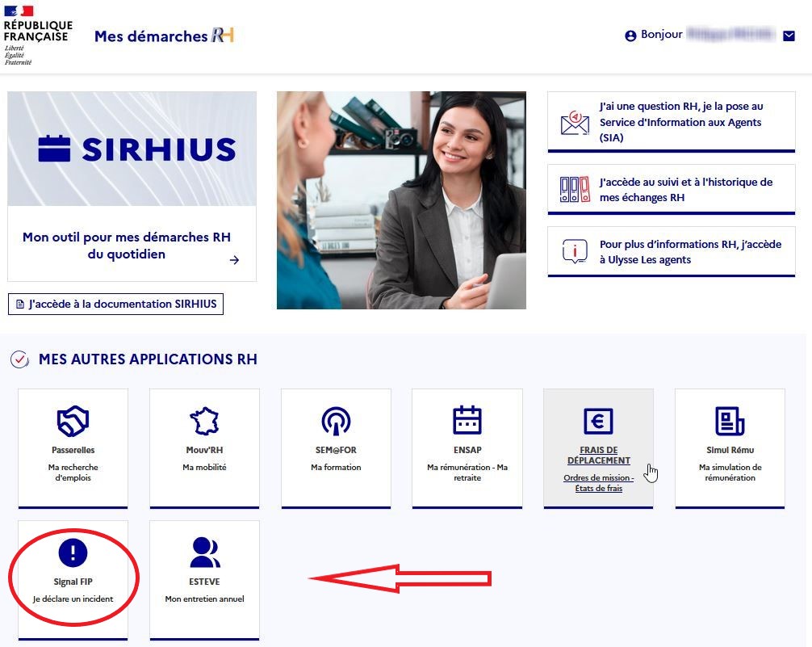This screenshot has height=647, width=812.
Task: Open 'Ma formation' under SEM@FOR
Action: coord(336,467)
